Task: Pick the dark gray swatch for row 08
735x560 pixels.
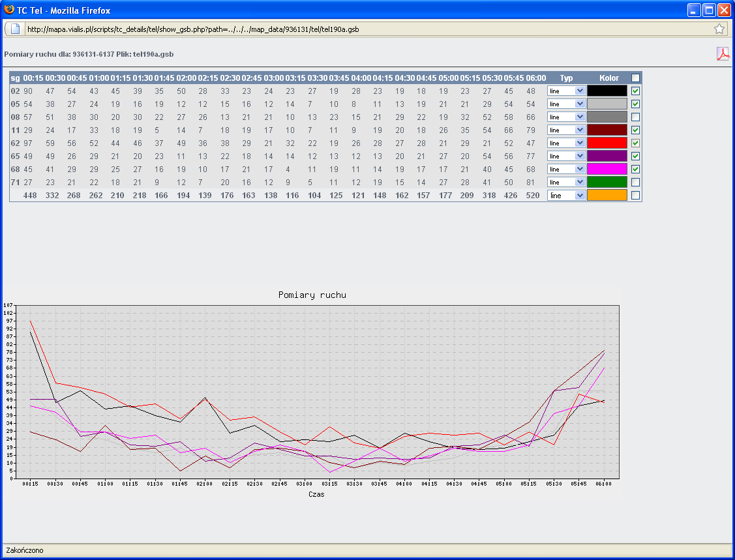Action: [x=607, y=117]
